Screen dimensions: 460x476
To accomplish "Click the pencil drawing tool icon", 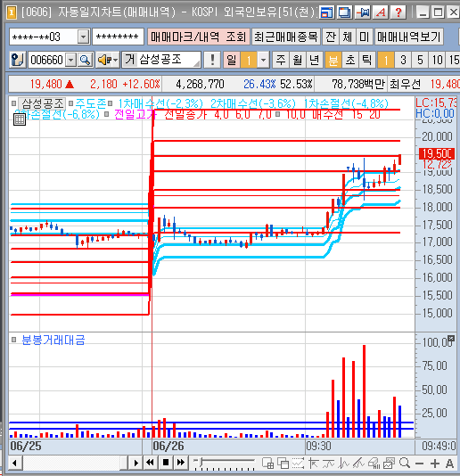I will (358, 464).
